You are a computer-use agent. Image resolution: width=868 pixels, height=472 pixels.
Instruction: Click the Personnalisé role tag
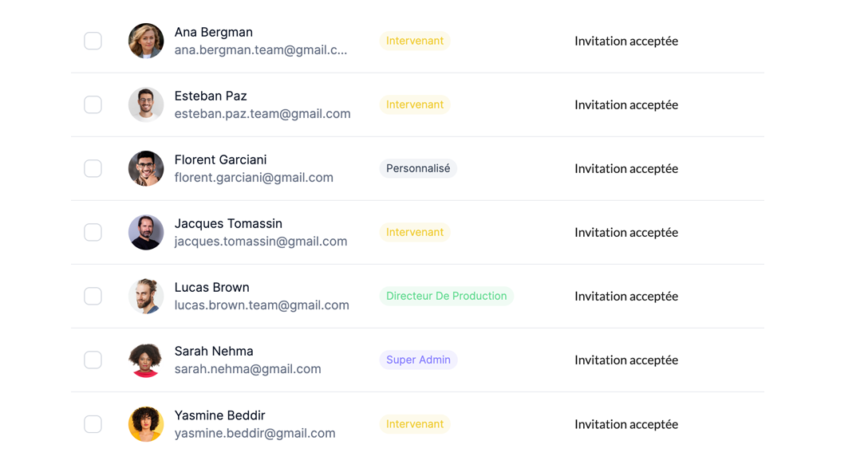[x=418, y=168]
